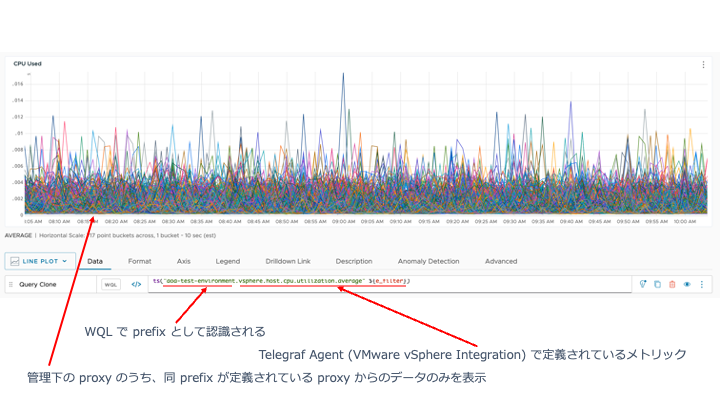Click into the ts() query expression field
Image resolution: width=720 pixels, height=405 pixels.
pyautogui.click(x=389, y=284)
